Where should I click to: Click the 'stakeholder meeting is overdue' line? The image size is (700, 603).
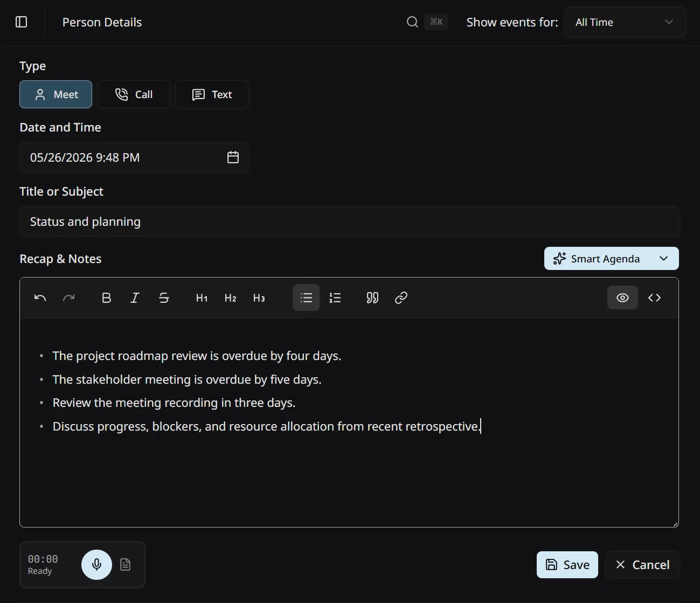[187, 379]
